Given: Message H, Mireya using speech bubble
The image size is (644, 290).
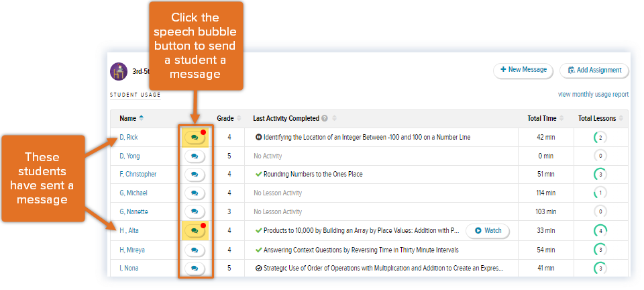Looking at the screenshot, I should [x=194, y=250].
